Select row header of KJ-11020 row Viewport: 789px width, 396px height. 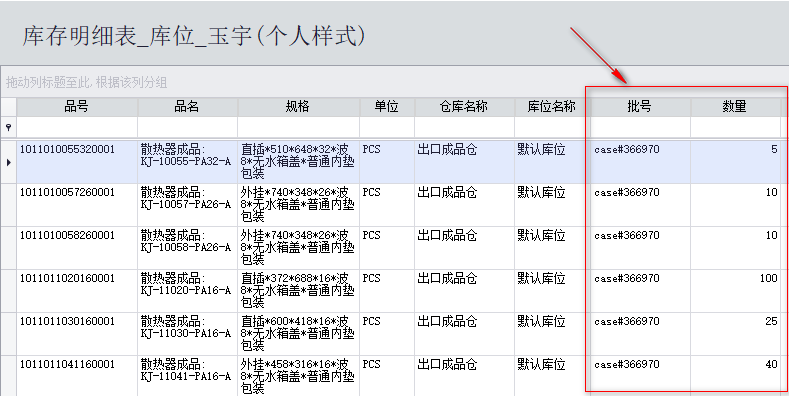8,291
